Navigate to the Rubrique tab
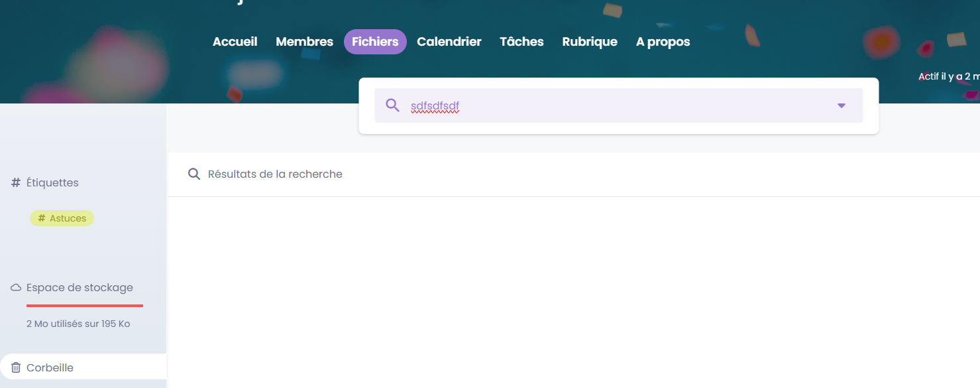The height and width of the screenshot is (388, 980). pos(590,42)
